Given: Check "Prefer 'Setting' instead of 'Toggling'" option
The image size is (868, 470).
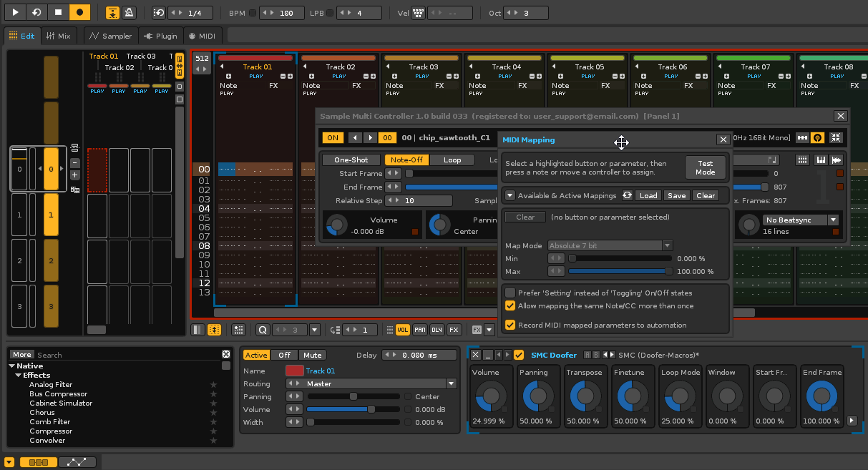Looking at the screenshot, I should tap(510, 293).
